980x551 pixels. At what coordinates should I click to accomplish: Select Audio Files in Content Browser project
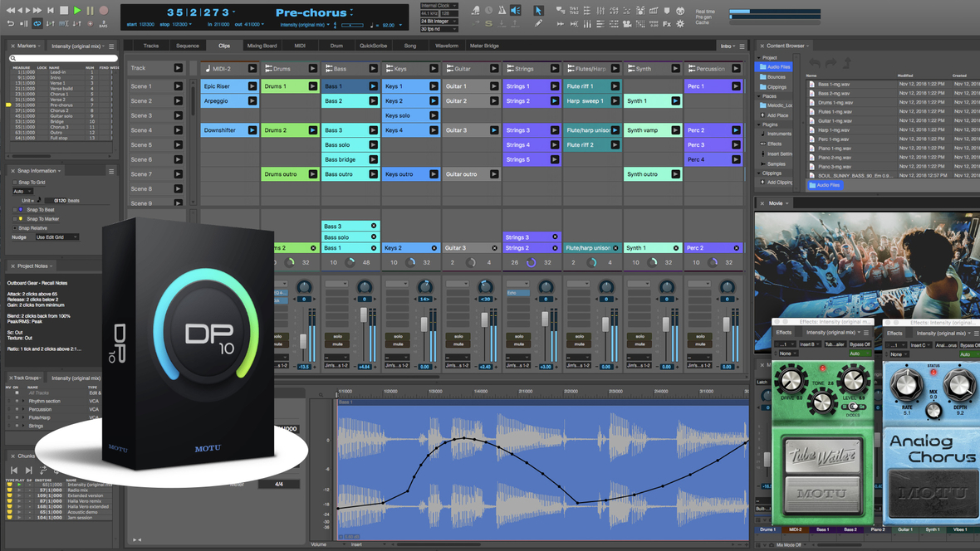775,67
